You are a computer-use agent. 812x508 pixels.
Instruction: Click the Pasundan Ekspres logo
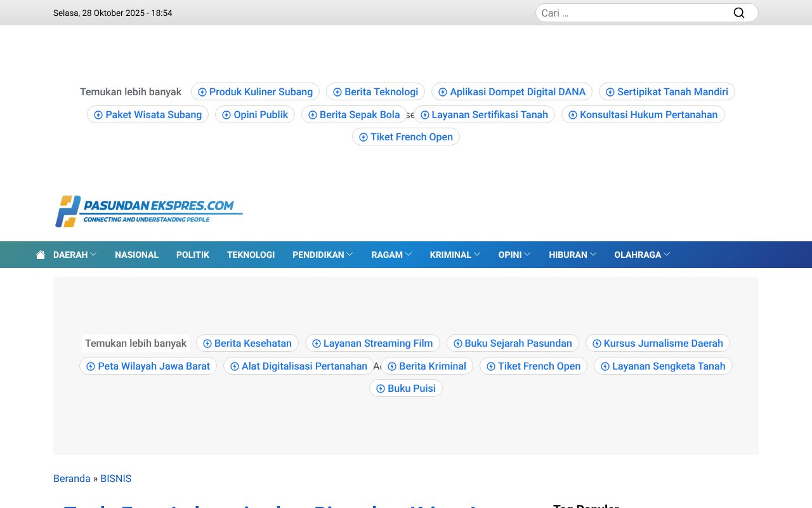pos(148,210)
